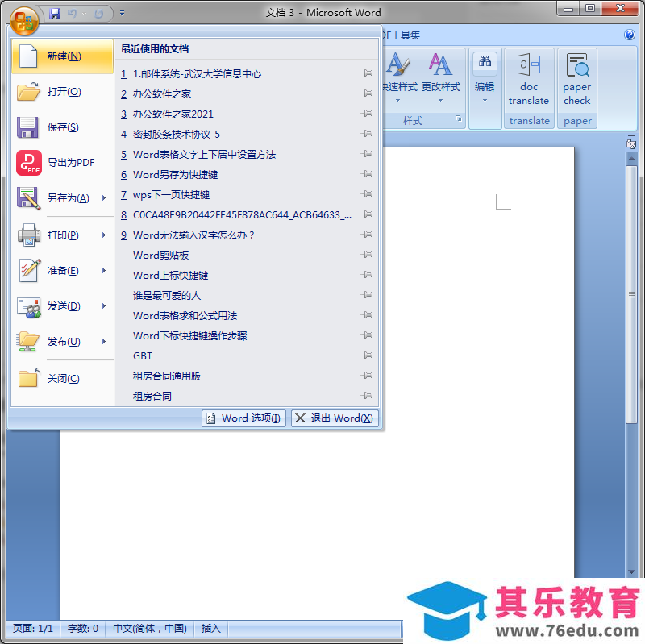Screen dimensions: 645x644
Task: Choose 保存(S) from the Office menu
Action: coord(62,127)
